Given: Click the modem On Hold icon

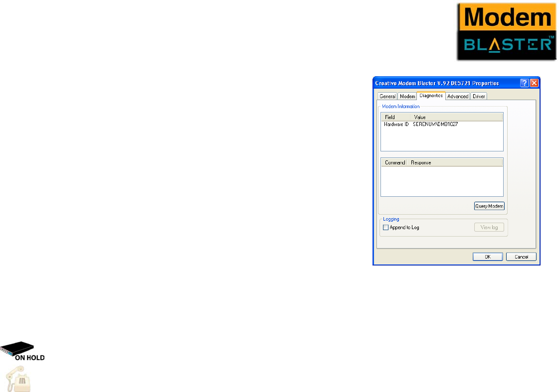Looking at the screenshot, I should pos(22,351).
